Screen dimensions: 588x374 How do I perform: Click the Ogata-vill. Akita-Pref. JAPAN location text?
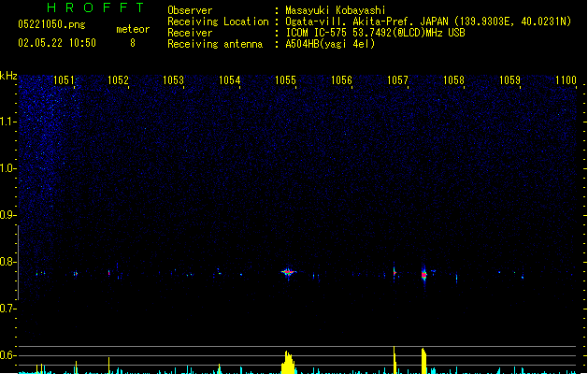point(428,22)
